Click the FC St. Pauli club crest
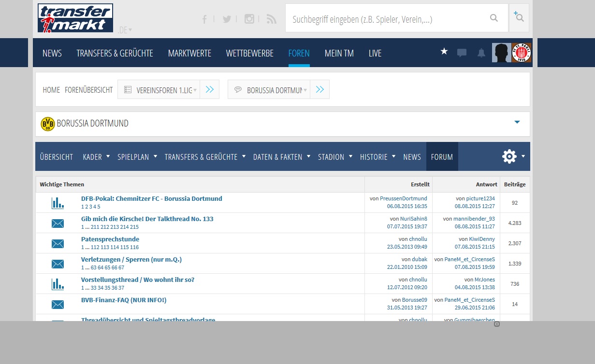 tap(522, 53)
